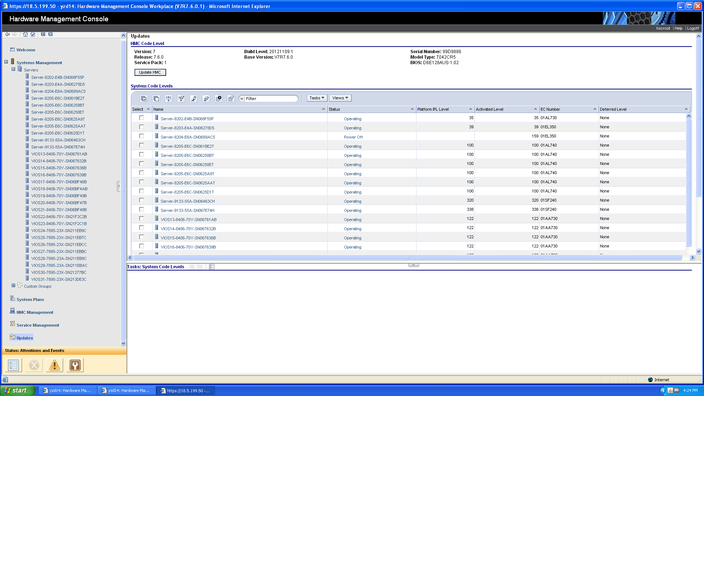Check the box for Server-8202-E4B-SN068F55P
Image resolution: width=704 pixels, height=588 pixels.
tap(142, 118)
